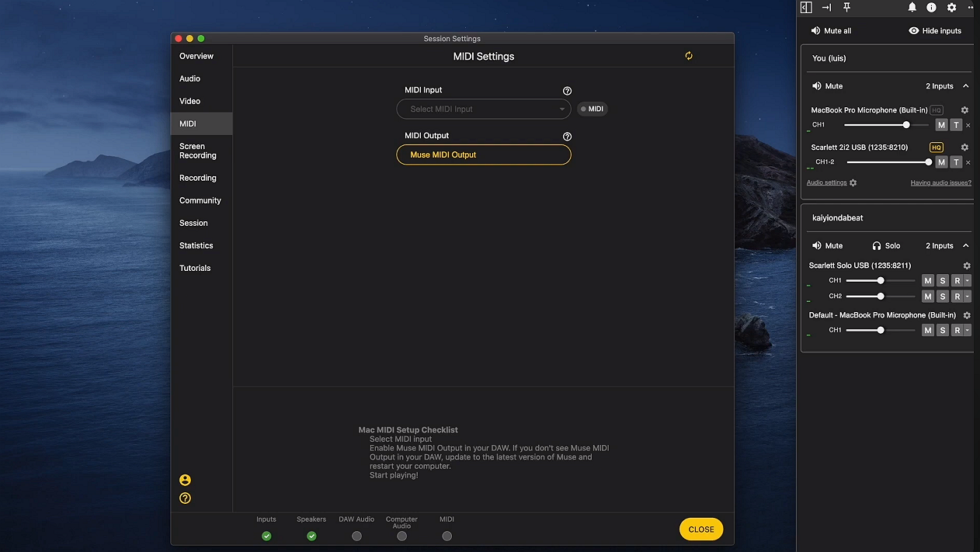Screen dimensions: 980x552
Task: Open the Recording settings tab
Action: pyautogui.click(x=198, y=178)
